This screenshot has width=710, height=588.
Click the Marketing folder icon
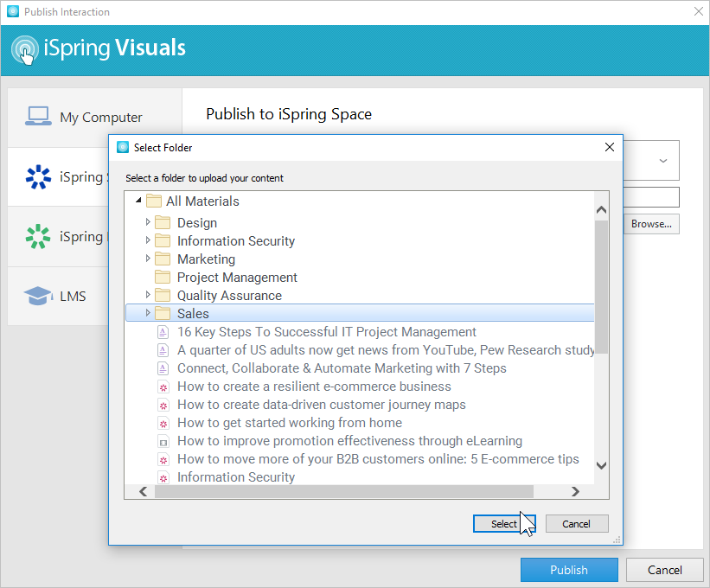click(163, 259)
